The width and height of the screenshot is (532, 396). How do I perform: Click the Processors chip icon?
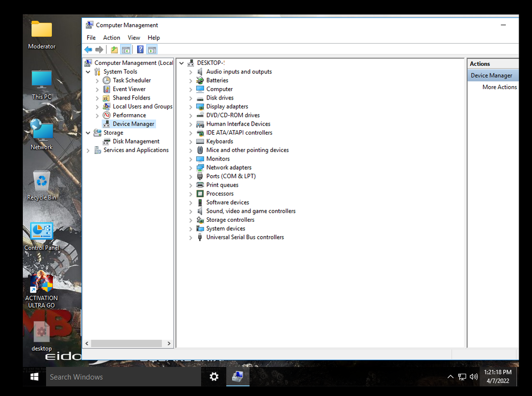(x=200, y=194)
